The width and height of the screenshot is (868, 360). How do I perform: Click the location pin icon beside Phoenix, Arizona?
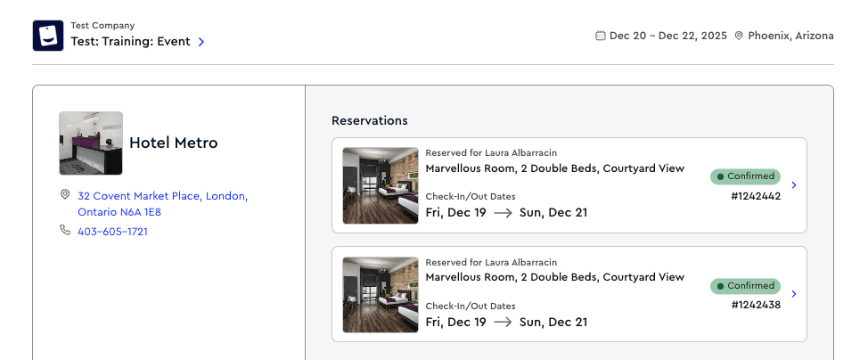[x=739, y=36]
